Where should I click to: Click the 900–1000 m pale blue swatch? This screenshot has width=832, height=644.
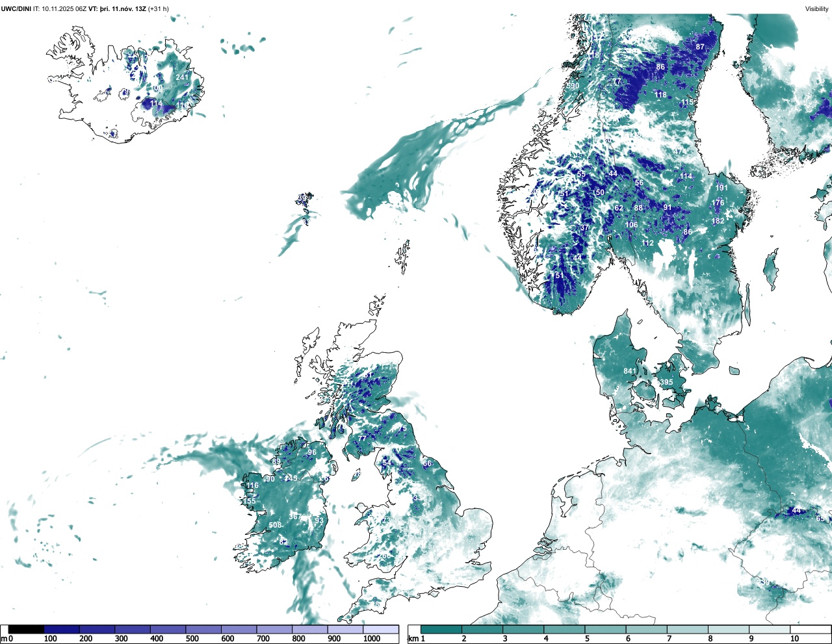(345, 629)
